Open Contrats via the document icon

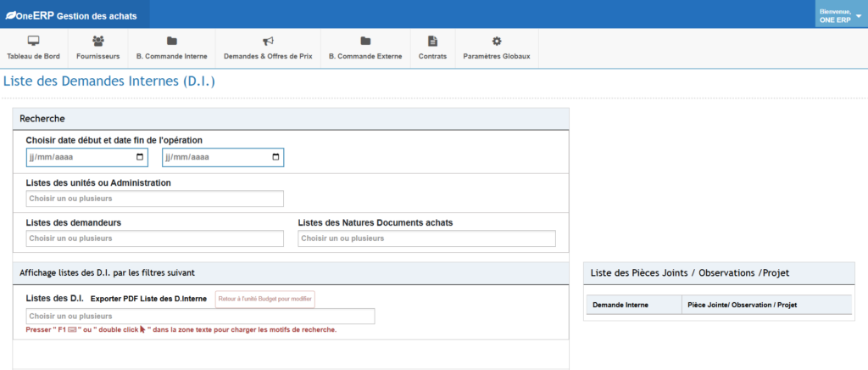point(432,41)
